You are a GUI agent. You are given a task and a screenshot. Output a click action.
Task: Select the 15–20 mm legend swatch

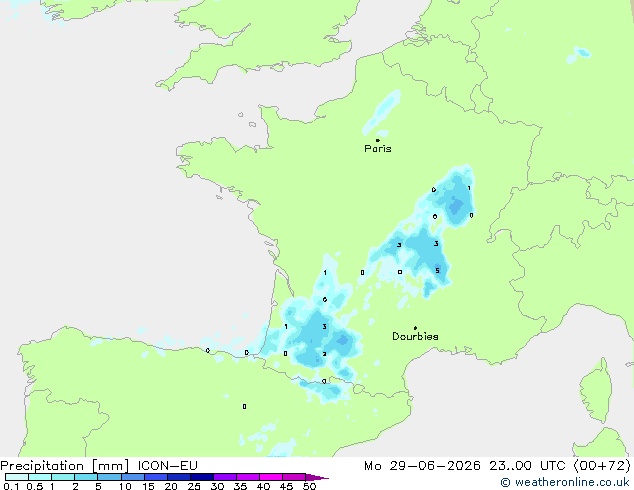155,477
